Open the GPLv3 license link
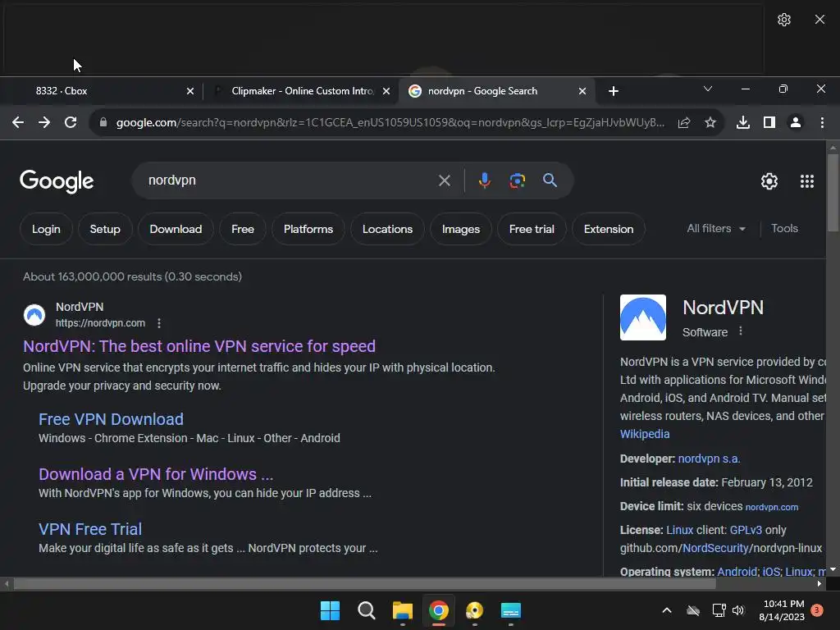Image resolution: width=840 pixels, height=630 pixels. point(745,531)
